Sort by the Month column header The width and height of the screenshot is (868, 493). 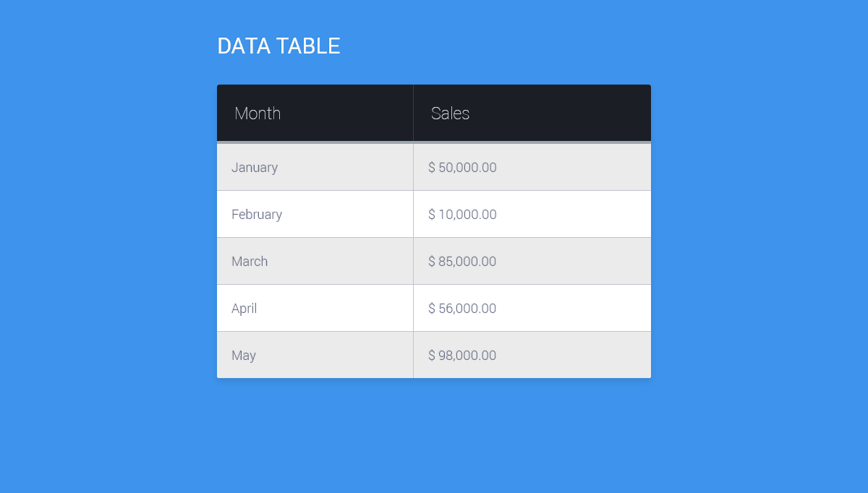pos(258,113)
